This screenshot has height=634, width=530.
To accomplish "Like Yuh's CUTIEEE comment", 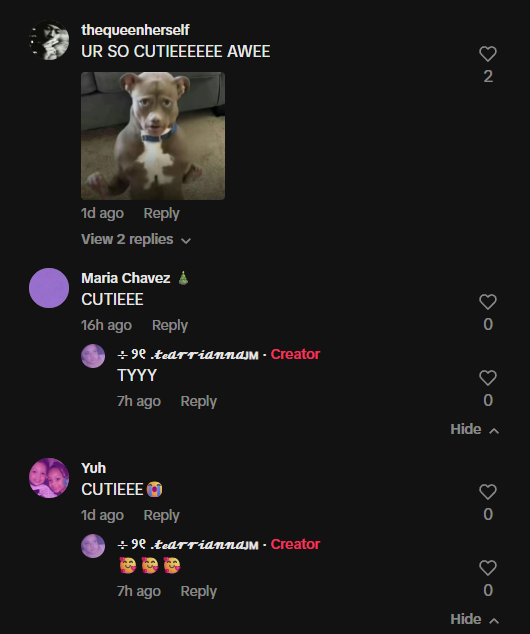I will (x=488, y=492).
